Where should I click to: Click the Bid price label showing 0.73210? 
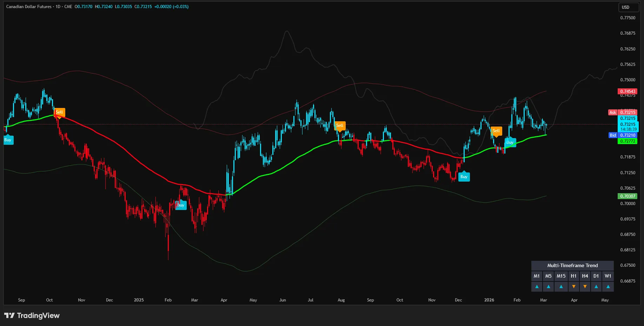(623, 135)
